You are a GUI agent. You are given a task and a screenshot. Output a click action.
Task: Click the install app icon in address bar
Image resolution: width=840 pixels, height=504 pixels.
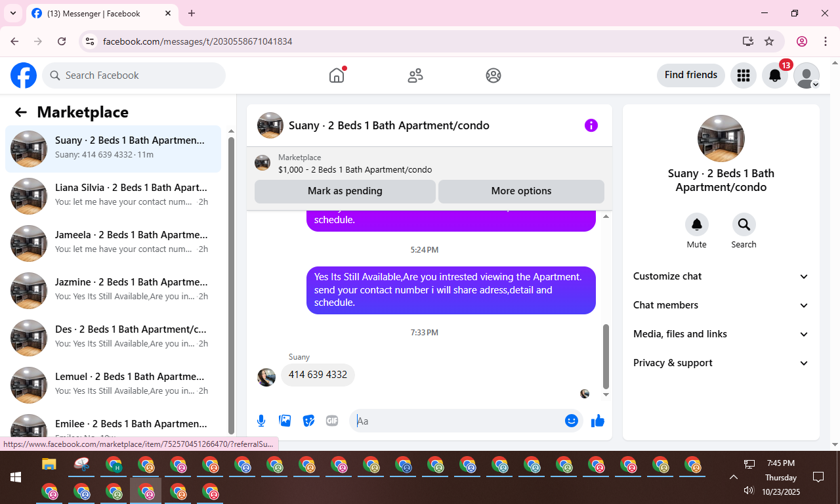point(748,41)
